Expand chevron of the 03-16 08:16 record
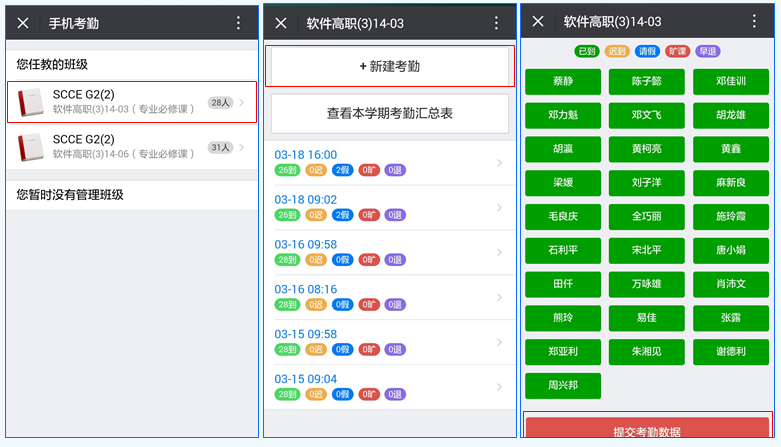 tap(499, 298)
